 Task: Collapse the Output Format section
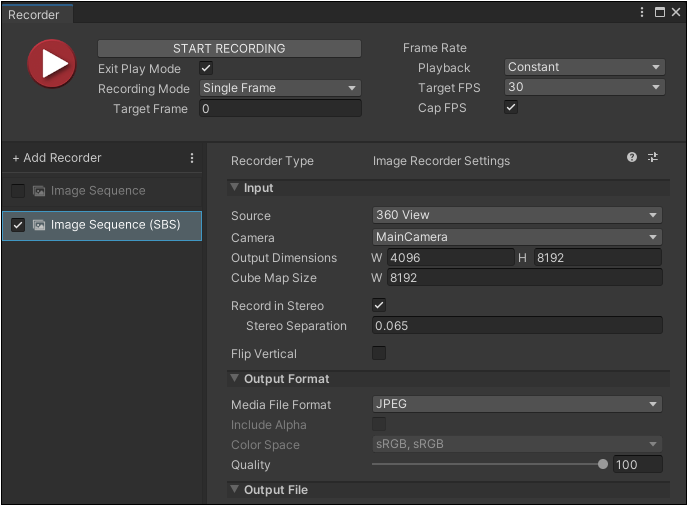click(235, 379)
